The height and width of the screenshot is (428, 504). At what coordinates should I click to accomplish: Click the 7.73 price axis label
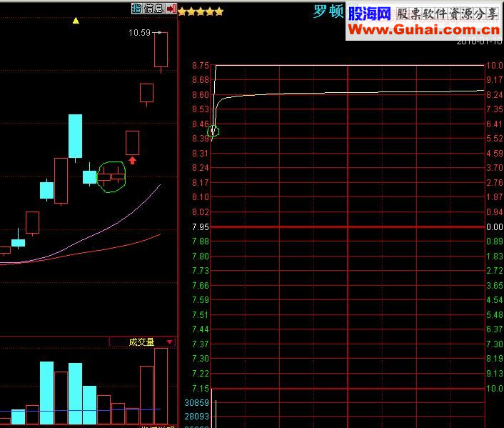point(201,271)
